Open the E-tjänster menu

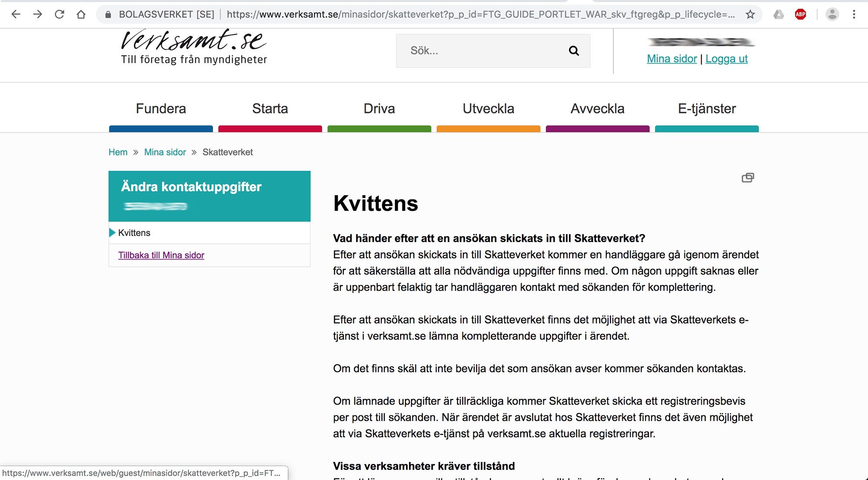pos(707,108)
